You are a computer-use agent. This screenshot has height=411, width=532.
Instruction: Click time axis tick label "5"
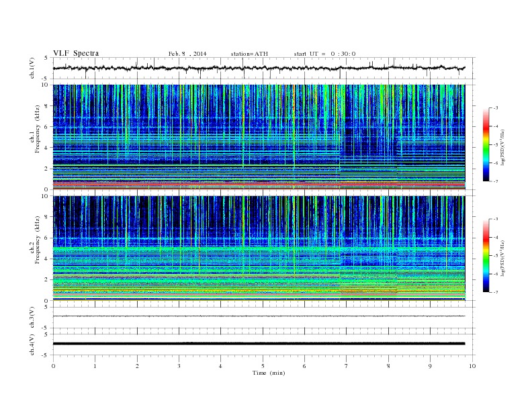coord(263,366)
